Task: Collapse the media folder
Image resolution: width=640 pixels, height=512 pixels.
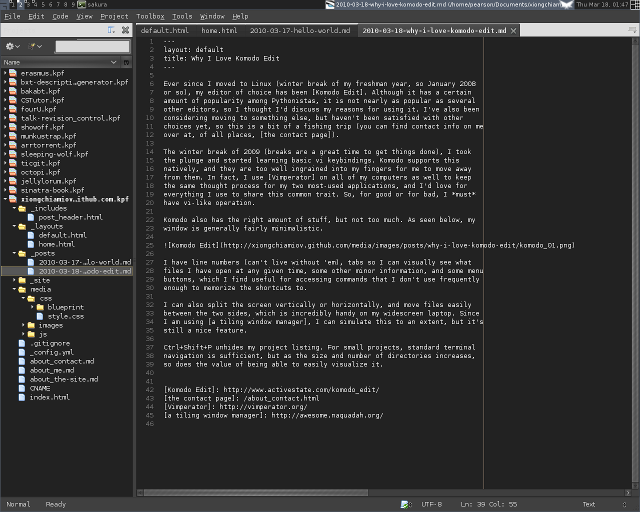Action: pos(14,289)
